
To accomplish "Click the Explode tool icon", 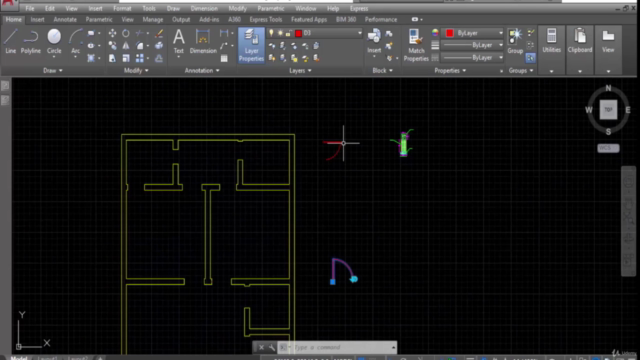I will 159,46.
